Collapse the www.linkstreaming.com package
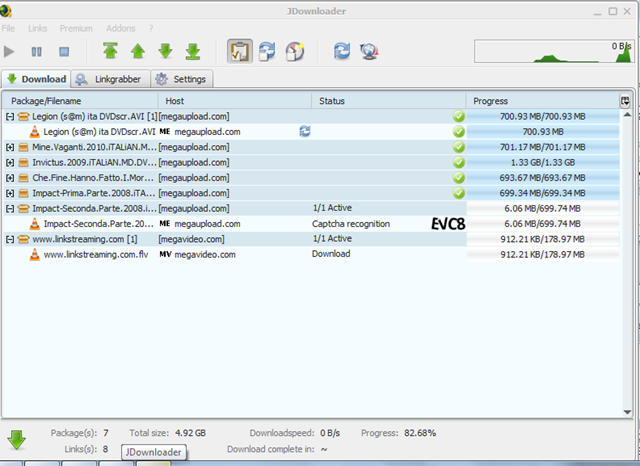This screenshot has width=640, height=466. (10, 240)
